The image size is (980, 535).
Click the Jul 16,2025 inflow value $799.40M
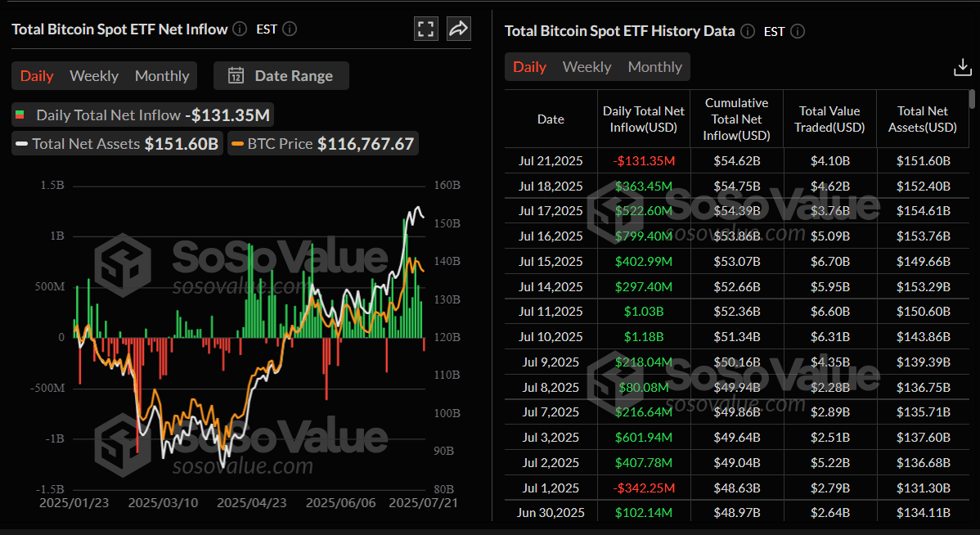pyautogui.click(x=644, y=236)
